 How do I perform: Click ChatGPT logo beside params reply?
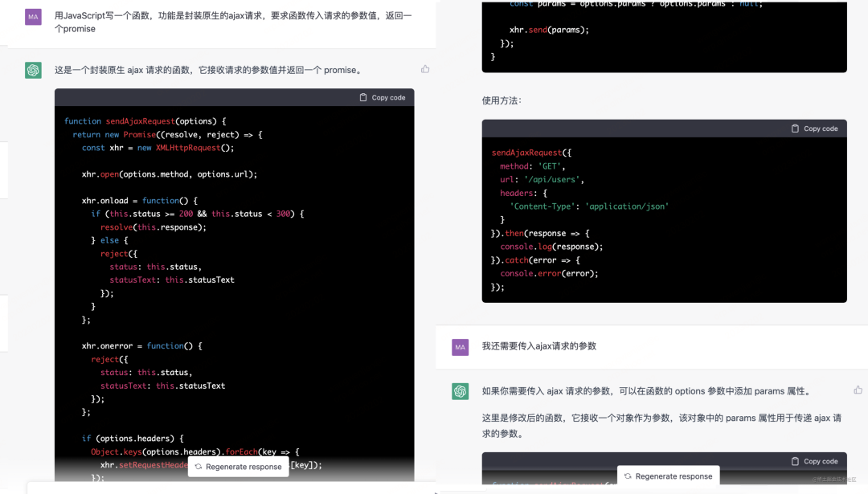[x=460, y=391]
